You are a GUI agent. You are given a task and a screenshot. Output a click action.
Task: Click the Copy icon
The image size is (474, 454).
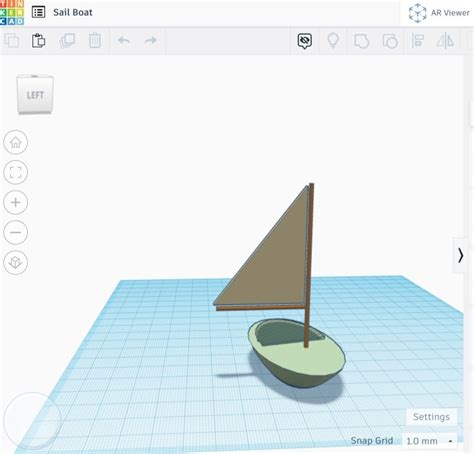click(12, 41)
